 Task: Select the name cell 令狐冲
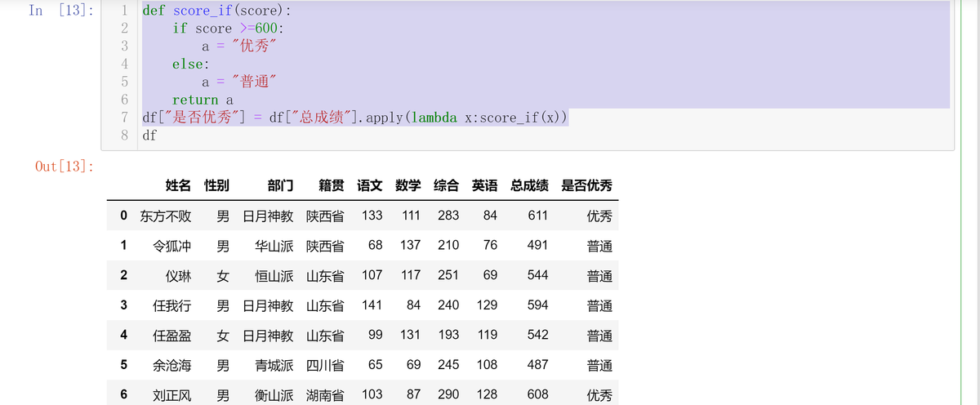172,246
